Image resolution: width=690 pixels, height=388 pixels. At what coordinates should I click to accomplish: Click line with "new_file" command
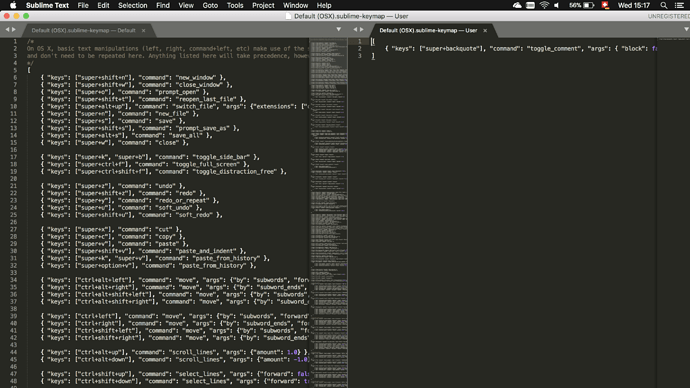[x=119, y=113]
